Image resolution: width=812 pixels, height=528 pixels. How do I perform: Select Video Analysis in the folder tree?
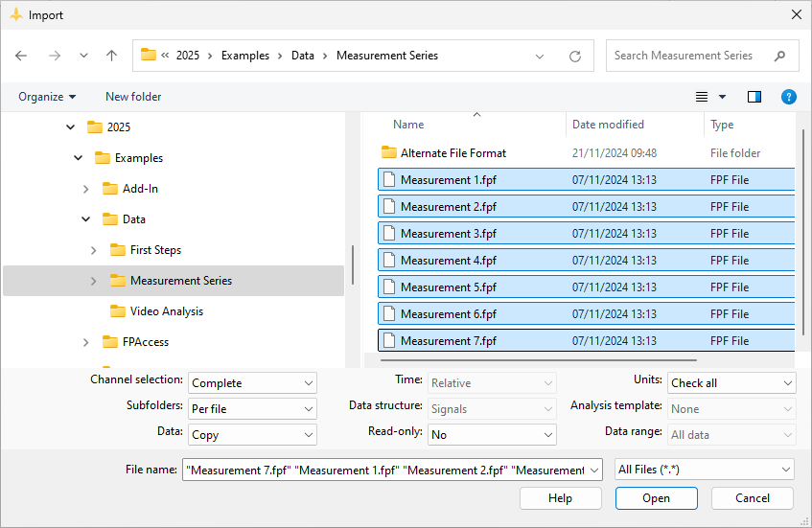166,311
